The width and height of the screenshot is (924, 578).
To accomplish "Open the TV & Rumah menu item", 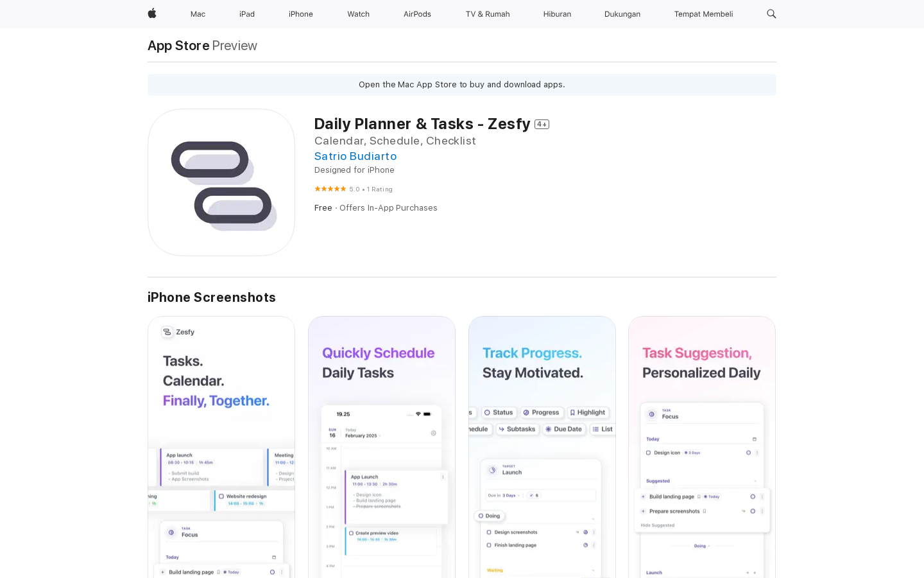I will pyautogui.click(x=488, y=14).
